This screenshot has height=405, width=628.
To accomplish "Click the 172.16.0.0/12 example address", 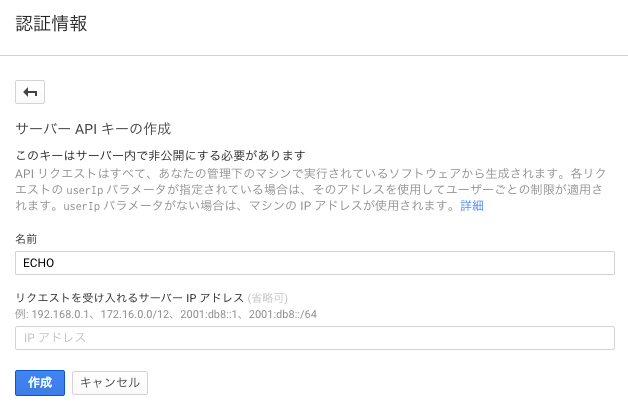I will pos(135,314).
